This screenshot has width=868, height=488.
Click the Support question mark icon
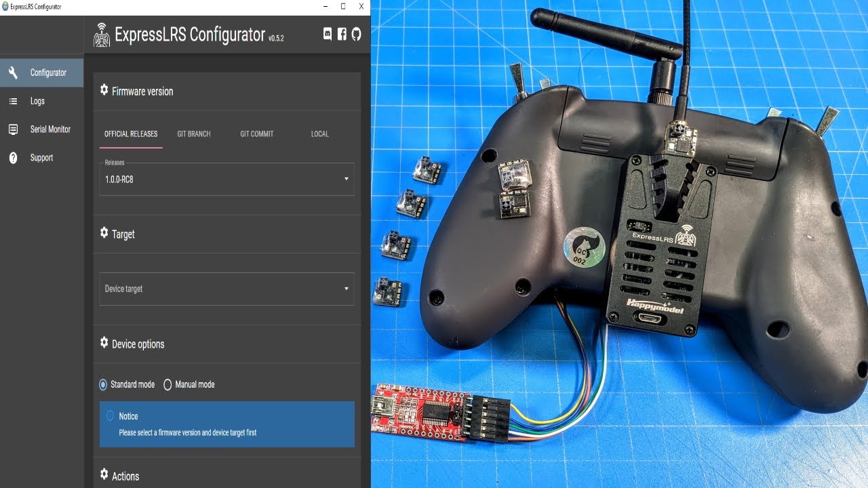pos(13,158)
